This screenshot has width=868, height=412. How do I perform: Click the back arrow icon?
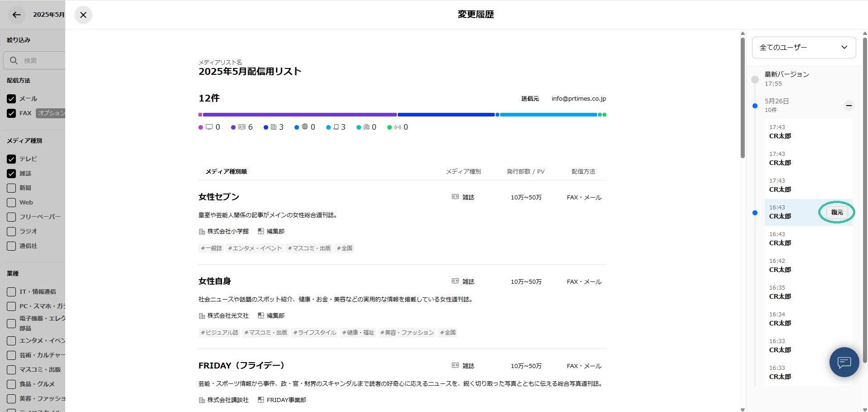[17, 15]
